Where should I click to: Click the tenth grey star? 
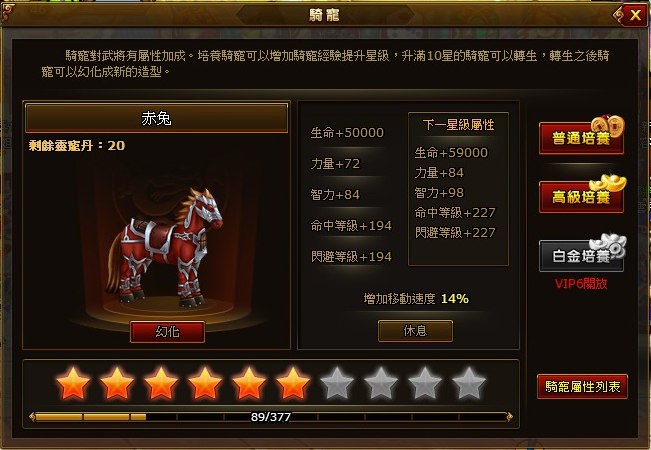point(469,384)
